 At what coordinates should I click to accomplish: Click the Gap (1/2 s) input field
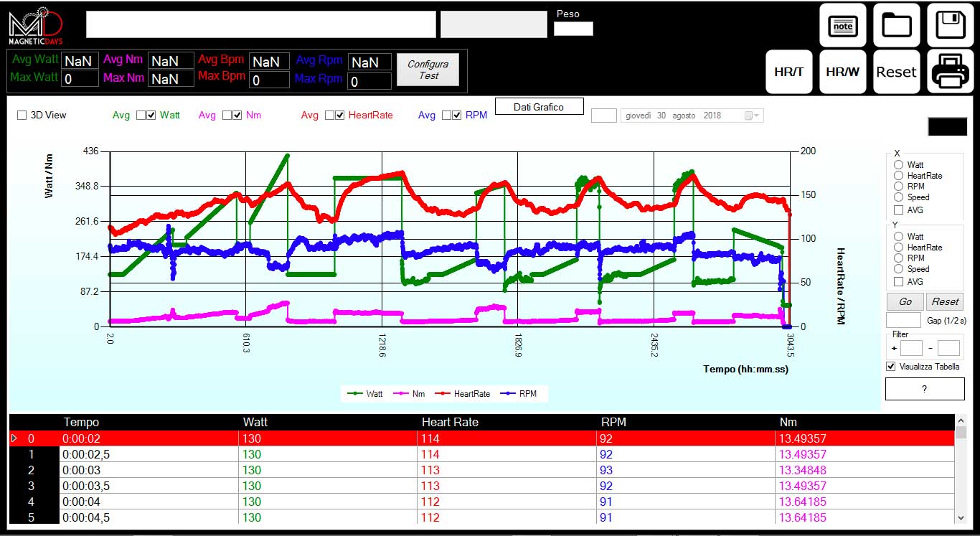tap(904, 320)
